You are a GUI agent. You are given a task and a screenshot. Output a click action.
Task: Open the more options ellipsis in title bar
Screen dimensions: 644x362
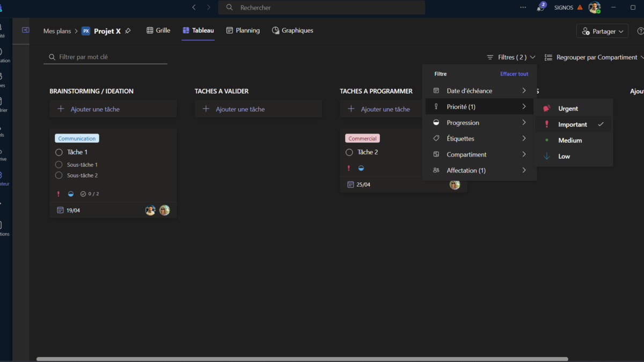pos(523,8)
